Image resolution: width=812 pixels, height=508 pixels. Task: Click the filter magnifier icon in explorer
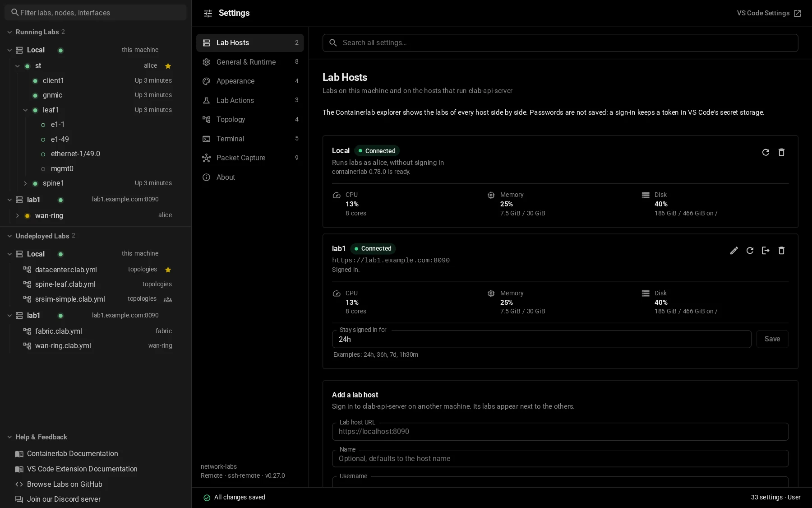point(15,13)
